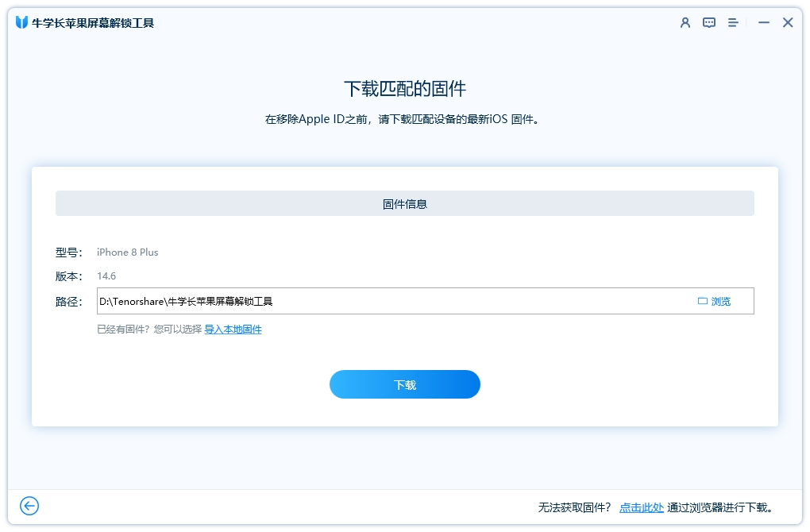Click the 浏览 browse button
Screen dimensions: 810x532
pos(715,301)
